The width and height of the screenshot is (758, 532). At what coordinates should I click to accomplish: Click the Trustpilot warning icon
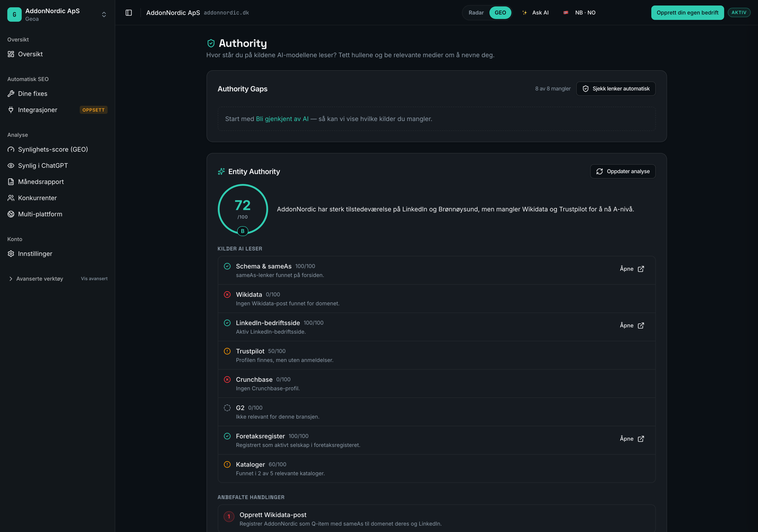click(x=227, y=351)
